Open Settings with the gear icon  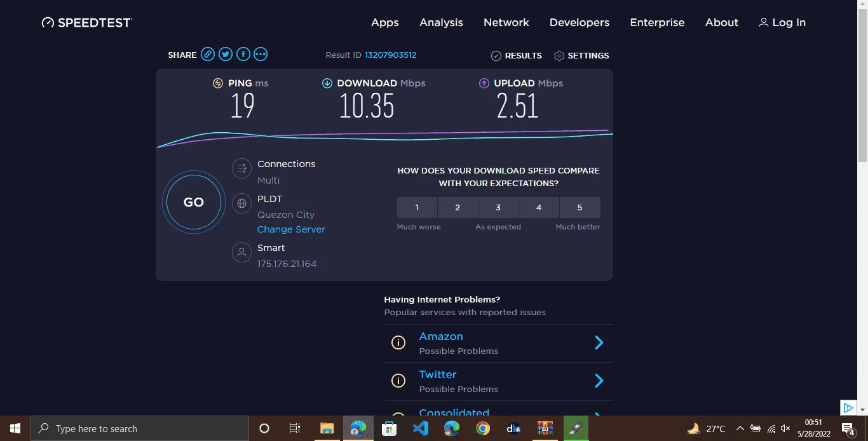coord(581,56)
